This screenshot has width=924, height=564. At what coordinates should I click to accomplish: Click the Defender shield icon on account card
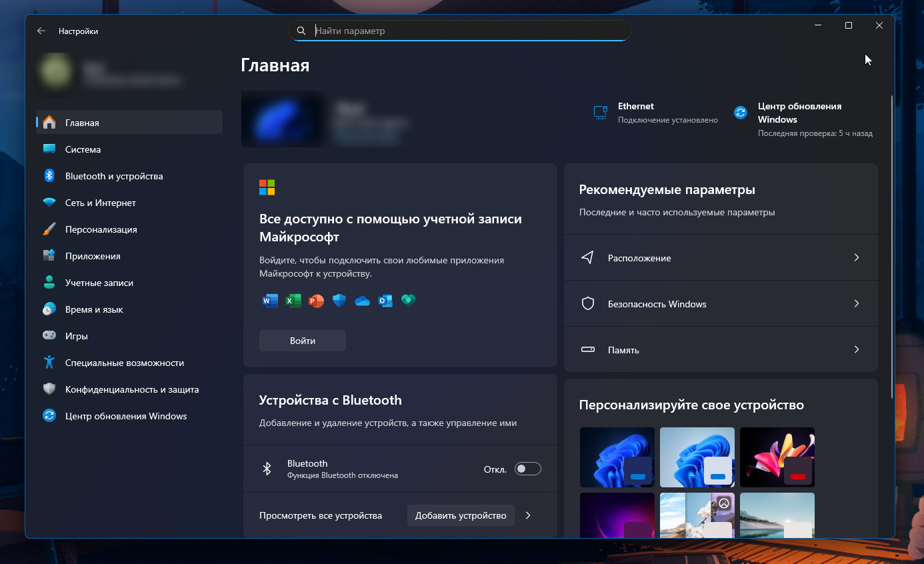[339, 301]
